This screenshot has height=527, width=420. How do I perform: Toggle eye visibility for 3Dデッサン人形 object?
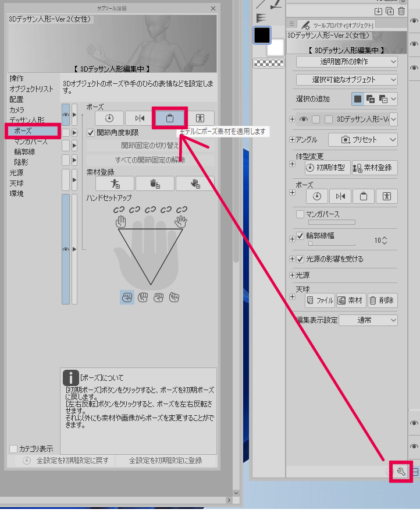coord(304,119)
